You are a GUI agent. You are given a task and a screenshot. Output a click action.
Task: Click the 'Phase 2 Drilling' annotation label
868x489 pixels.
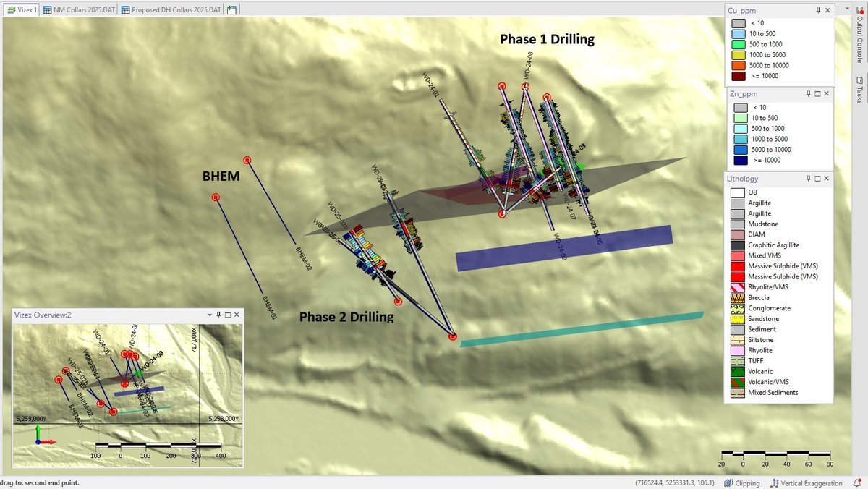point(346,317)
